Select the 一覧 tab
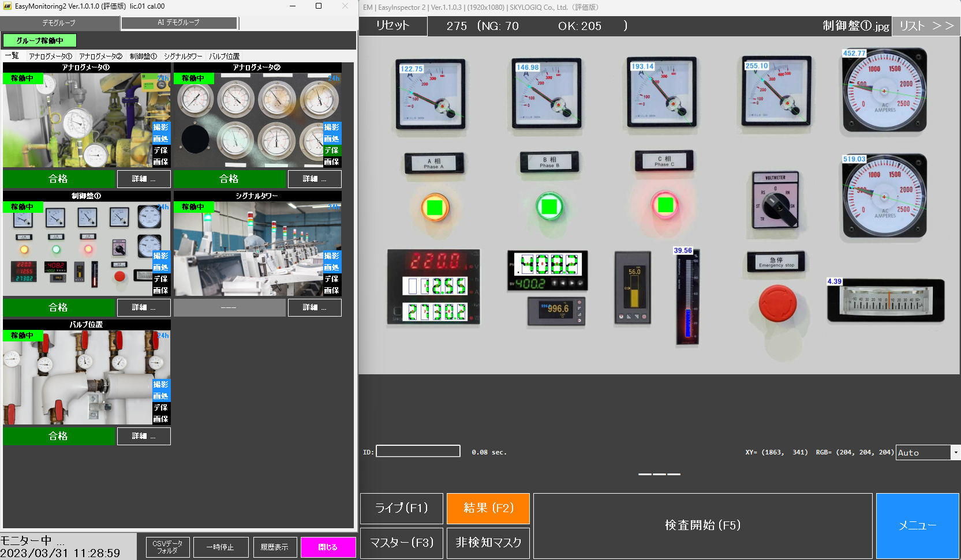The height and width of the screenshot is (560, 961). (x=12, y=56)
